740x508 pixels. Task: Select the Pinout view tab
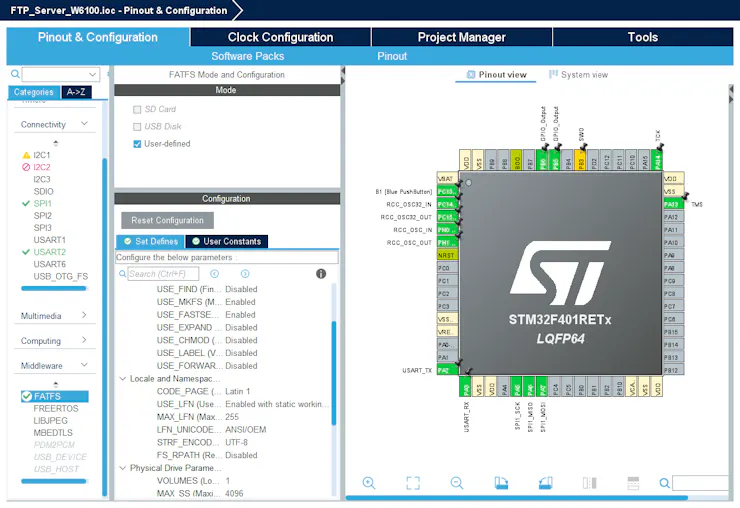point(496,75)
